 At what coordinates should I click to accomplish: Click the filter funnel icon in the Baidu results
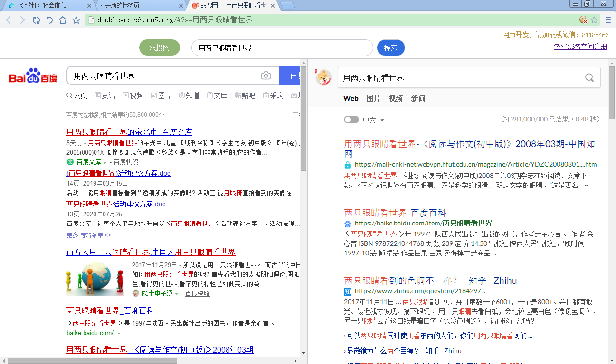point(296,115)
